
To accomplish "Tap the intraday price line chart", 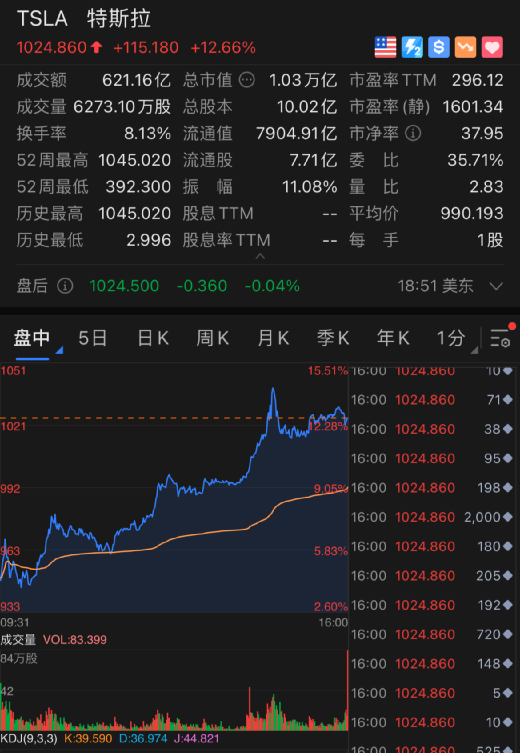I will coord(174,488).
